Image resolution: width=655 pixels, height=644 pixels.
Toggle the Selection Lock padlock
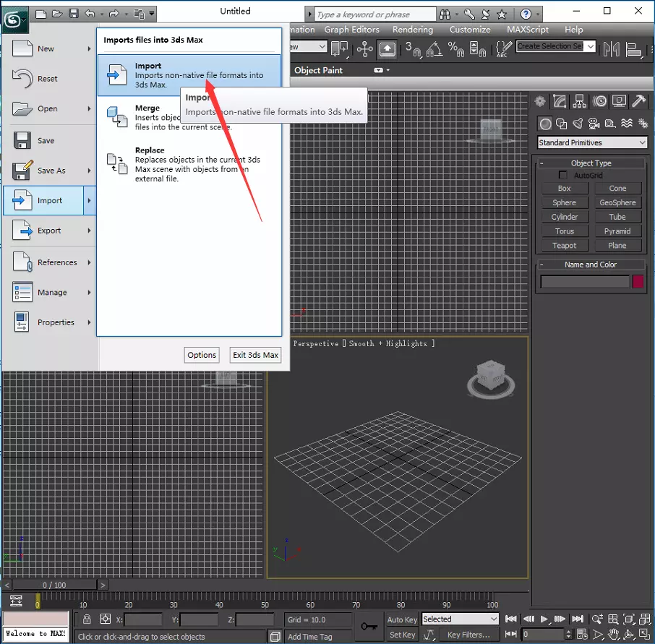click(87, 619)
